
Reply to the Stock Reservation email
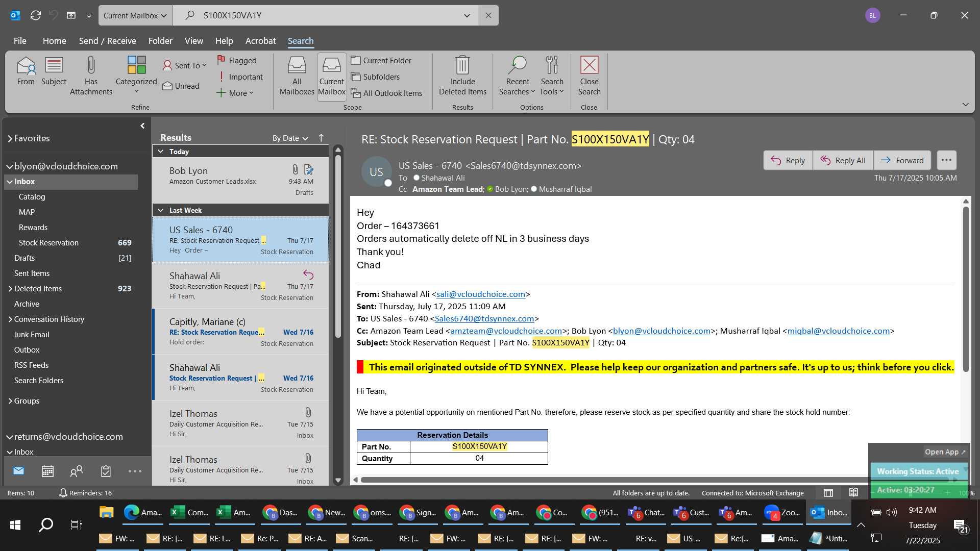(788, 160)
